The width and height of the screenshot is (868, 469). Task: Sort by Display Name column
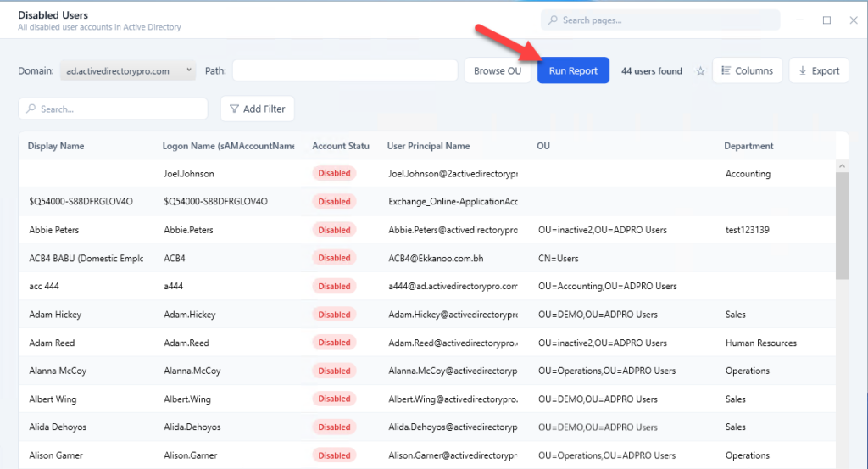[x=56, y=146]
